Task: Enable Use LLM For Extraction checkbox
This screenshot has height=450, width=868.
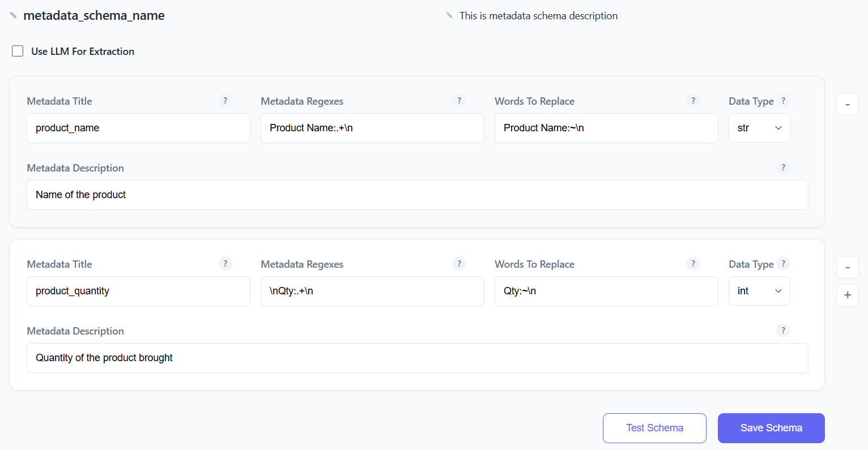Action: click(18, 51)
